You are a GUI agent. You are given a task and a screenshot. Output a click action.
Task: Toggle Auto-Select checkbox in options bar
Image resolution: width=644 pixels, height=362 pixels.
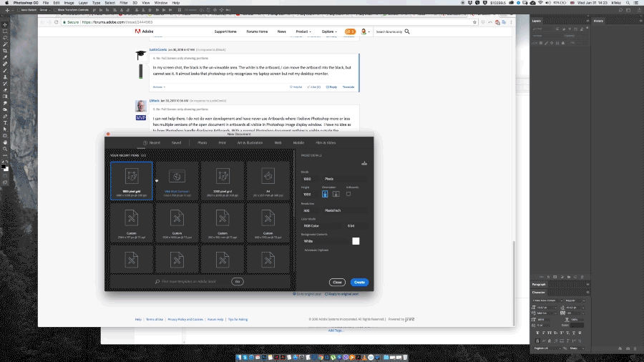click(19, 10)
